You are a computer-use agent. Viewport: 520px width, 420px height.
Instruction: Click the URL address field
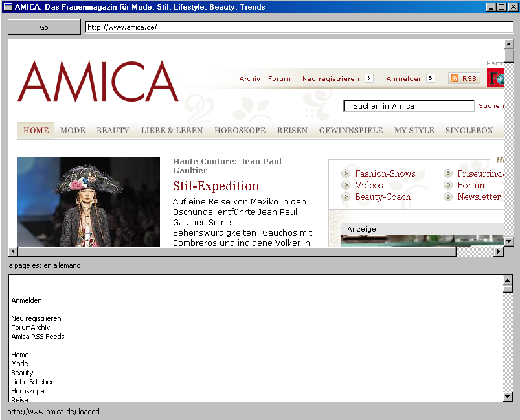click(x=299, y=27)
